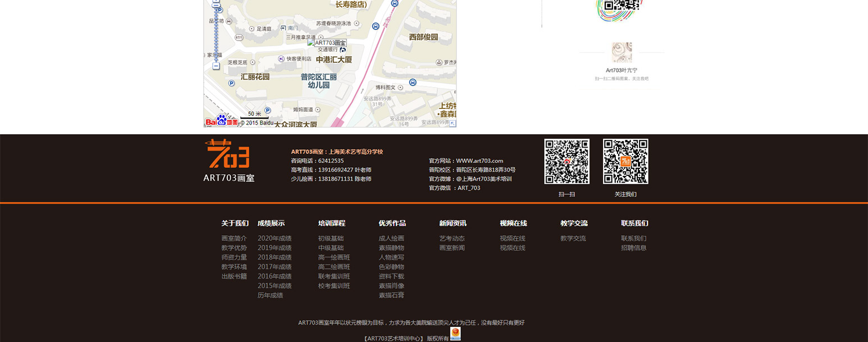View the 2016年成绩 results link
Viewport: 868px width, 342px height.
[275, 276]
